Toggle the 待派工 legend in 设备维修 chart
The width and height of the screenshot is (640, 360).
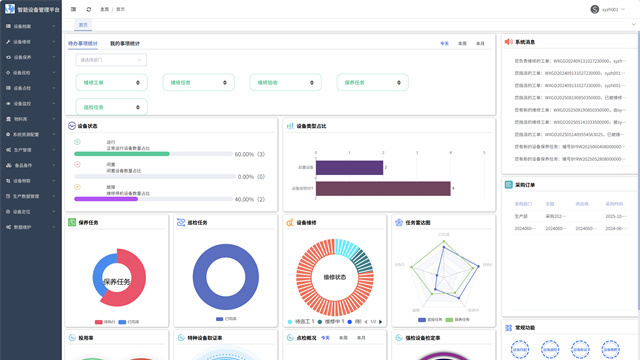(301, 322)
